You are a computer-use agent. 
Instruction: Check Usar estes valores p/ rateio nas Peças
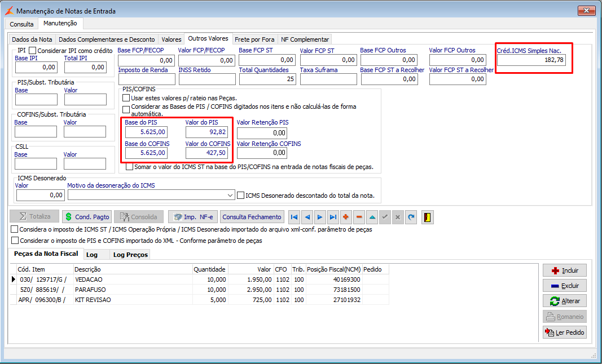click(126, 98)
